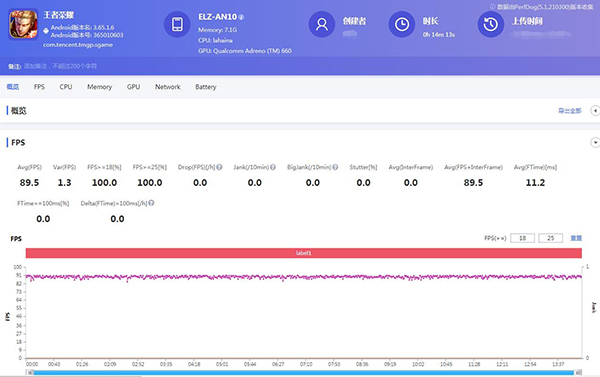600x377 pixels.
Task: Click the red label1 bar
Action: (x=304, y=253)
